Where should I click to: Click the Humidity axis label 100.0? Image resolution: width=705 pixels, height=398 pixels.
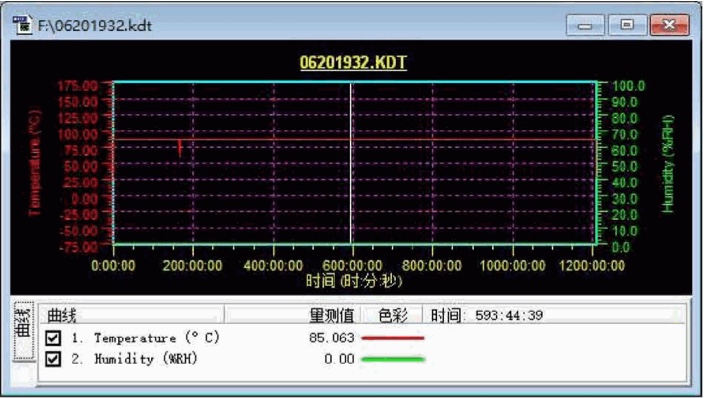[628, 86]
